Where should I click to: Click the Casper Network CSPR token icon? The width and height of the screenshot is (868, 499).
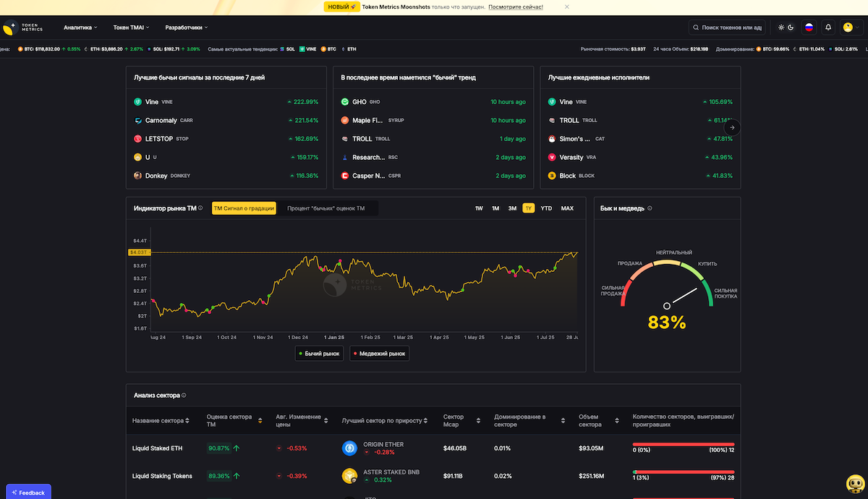coord(345,176)
